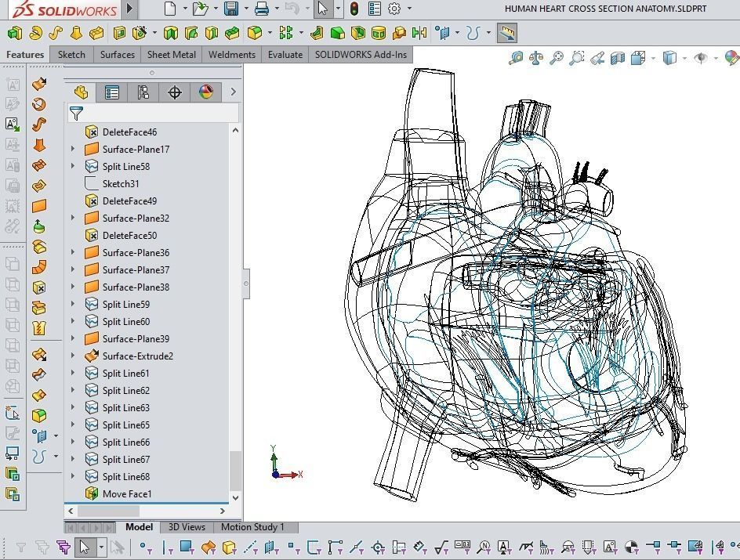Viewport: 740px width, 560px height.
Task: Switch to the Weldments tab
Action: [232, 55]
